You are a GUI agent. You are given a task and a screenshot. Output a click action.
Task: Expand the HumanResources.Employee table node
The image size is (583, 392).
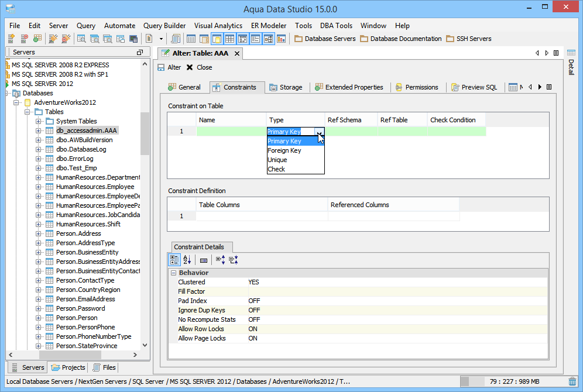(39, 187)
